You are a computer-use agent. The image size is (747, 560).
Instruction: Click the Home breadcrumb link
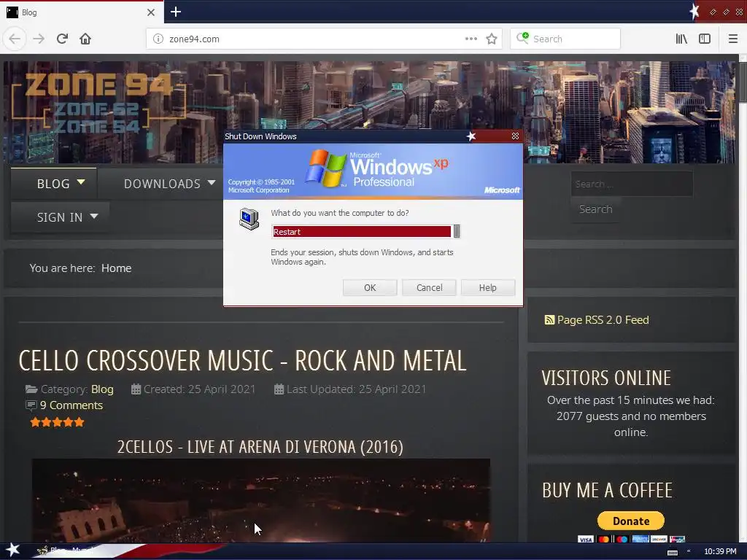pyautogui.click(x=116, y=268)
